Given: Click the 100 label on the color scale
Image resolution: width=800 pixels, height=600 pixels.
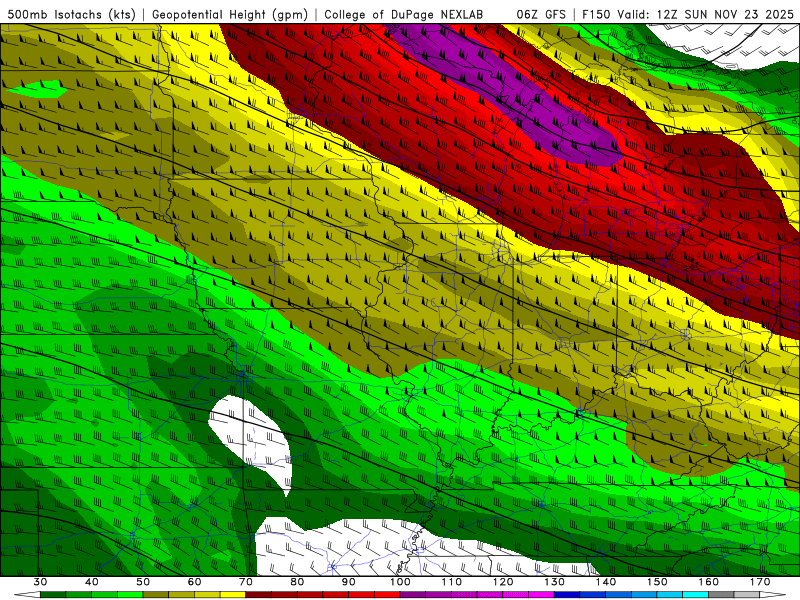Looking at the screenshot, I should [400, 582].
